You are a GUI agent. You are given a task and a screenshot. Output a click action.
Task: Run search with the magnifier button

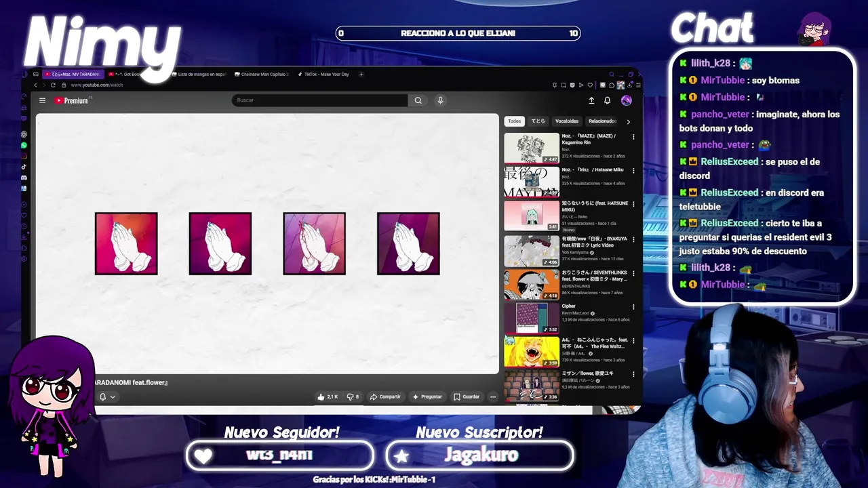[x=418, y=100]
